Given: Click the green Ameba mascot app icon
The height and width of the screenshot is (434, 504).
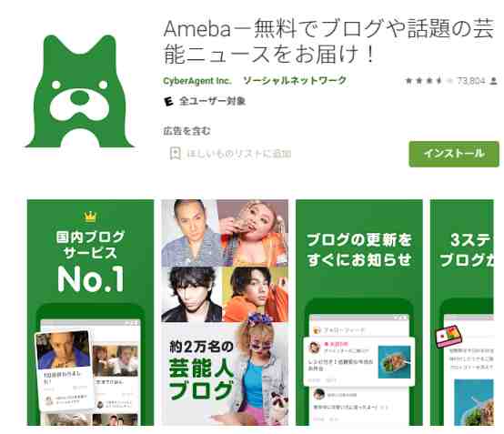Looking at the screenshot, I should [x=79, y=92].
